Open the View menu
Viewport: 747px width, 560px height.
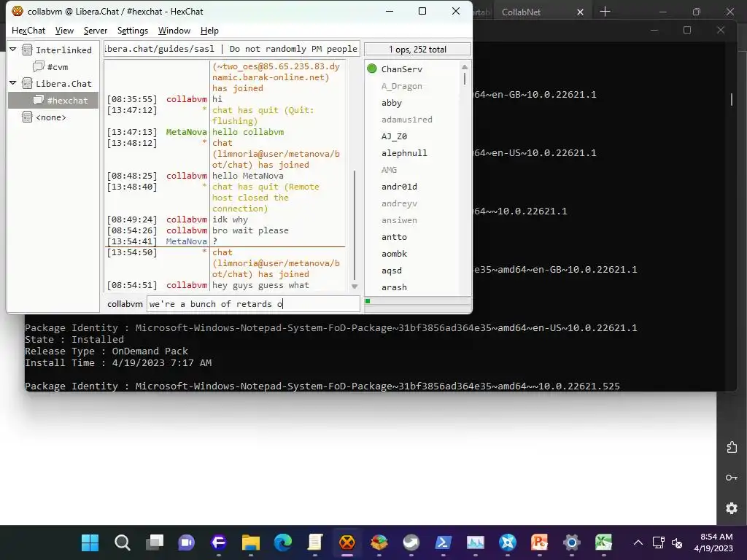click(64, 31)
